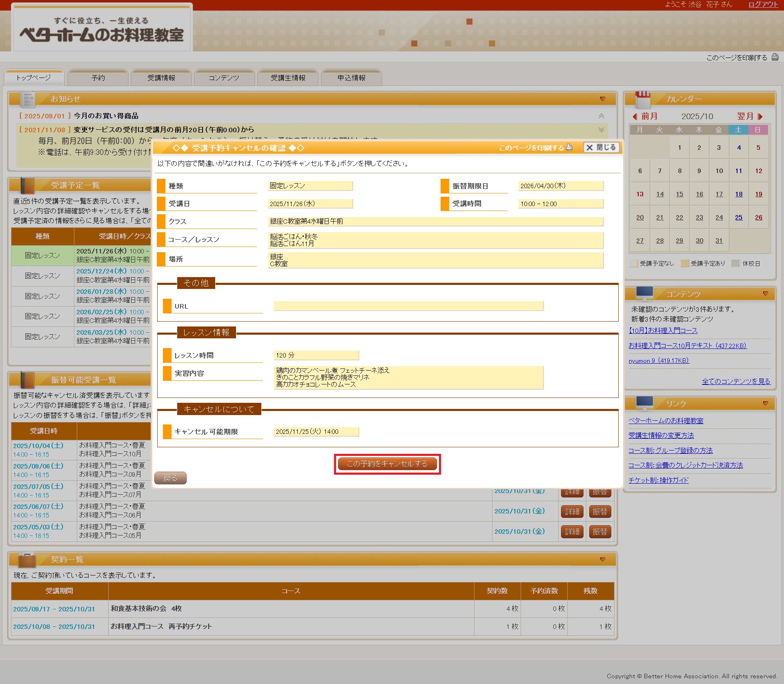Collapse the リンク panel arrow
The image size is (784, 684).
pyautogui.click(x=765, y=403)
